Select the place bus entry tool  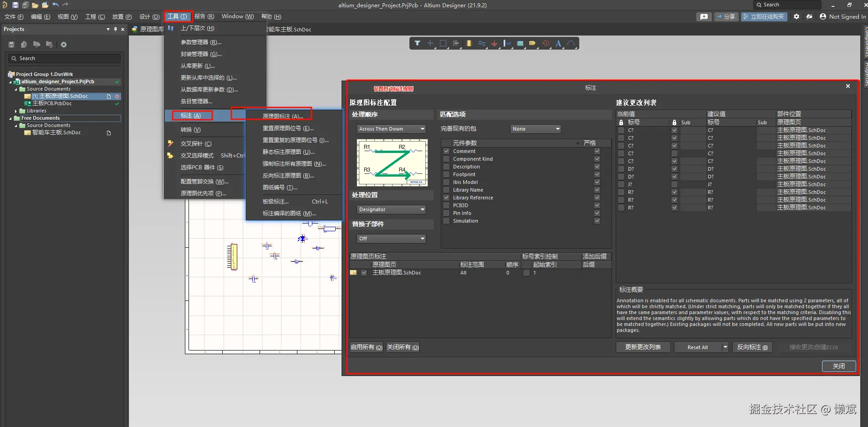tap(507, 43)
